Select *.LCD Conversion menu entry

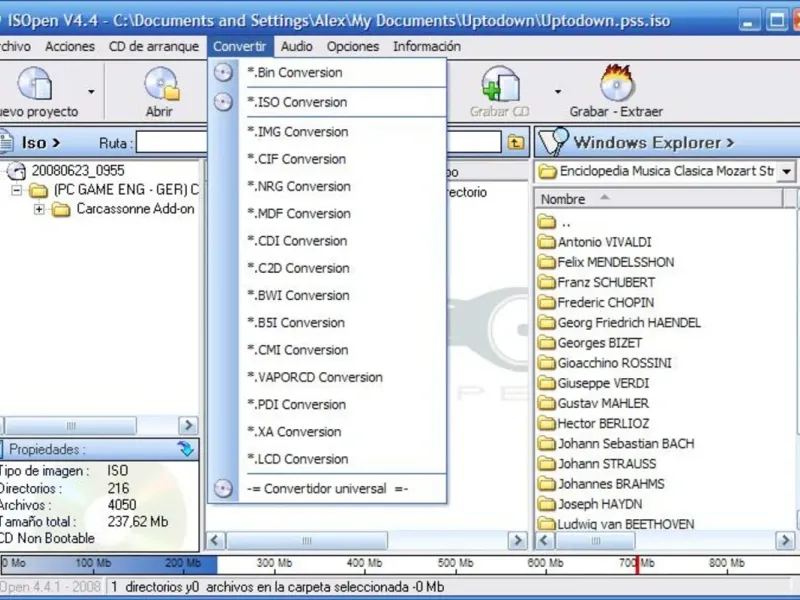point(343,459)
